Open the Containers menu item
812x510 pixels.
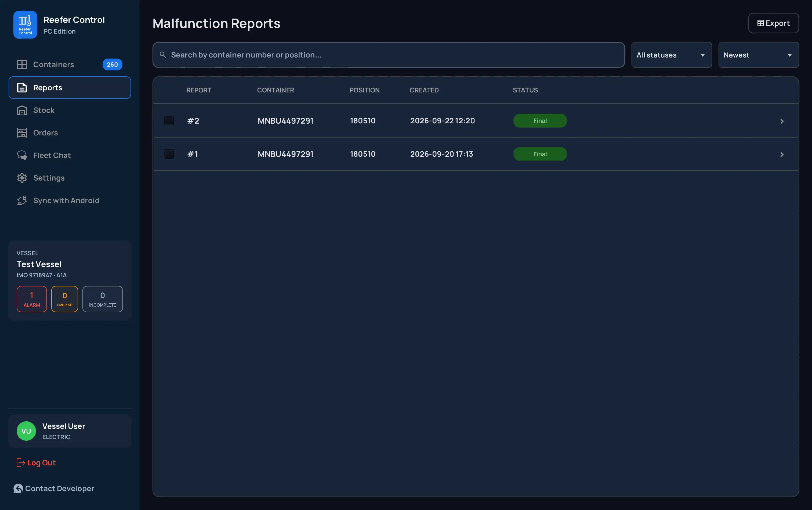[x=70, y=64]
